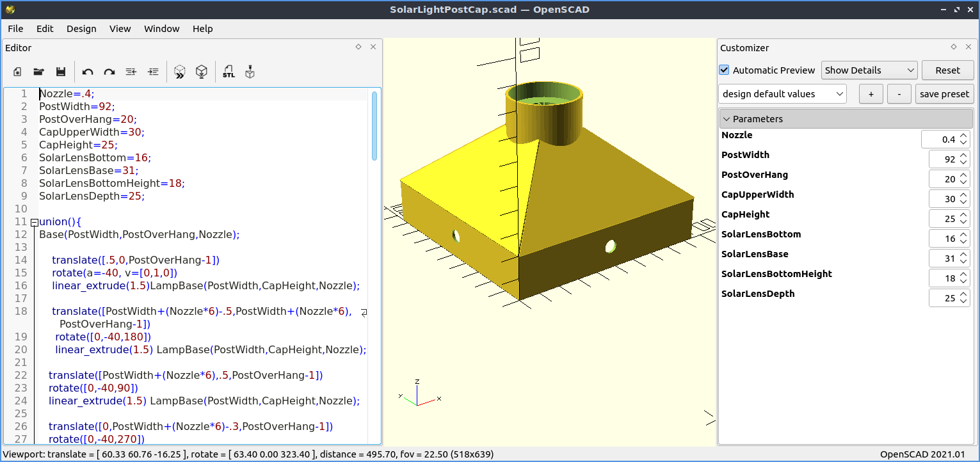The width and height of the screenshot is (980, 462).
Task: Toggle the Automatic Preview checkbox
Action: [x=725, y=70]
